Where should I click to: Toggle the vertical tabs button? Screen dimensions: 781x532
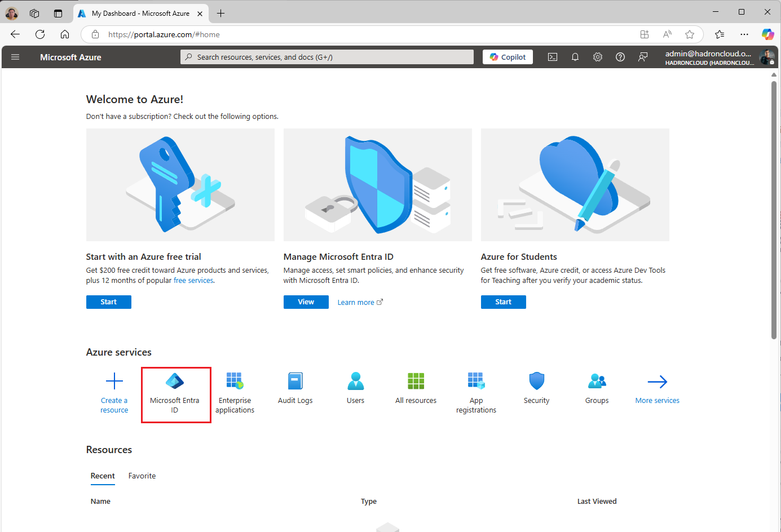point(58,13)
